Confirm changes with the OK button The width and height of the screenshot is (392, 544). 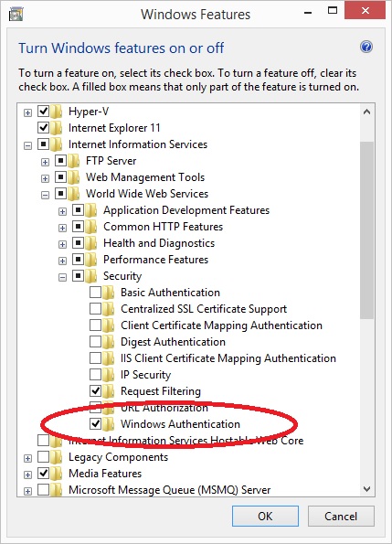tap(265, 516)
